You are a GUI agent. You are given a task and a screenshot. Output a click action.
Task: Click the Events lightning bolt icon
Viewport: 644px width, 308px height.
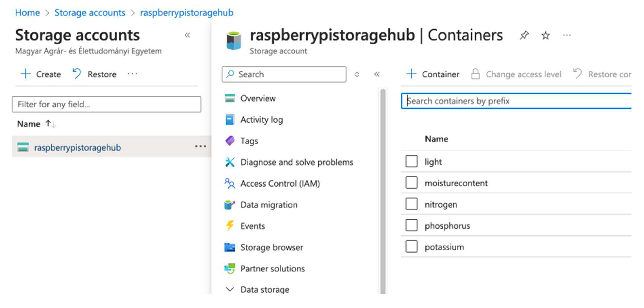tap(230, 226)
